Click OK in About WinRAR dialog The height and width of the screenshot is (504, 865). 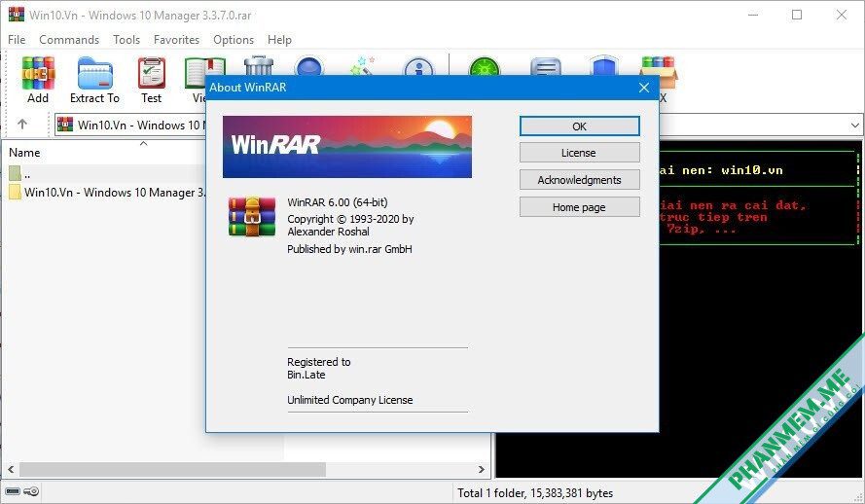[579, 126]
